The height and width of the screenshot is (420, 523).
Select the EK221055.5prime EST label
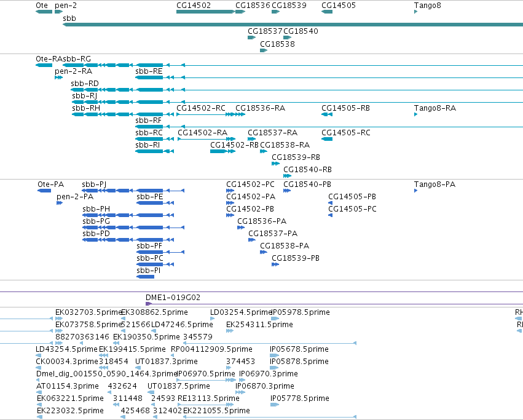tap(216, 411)
